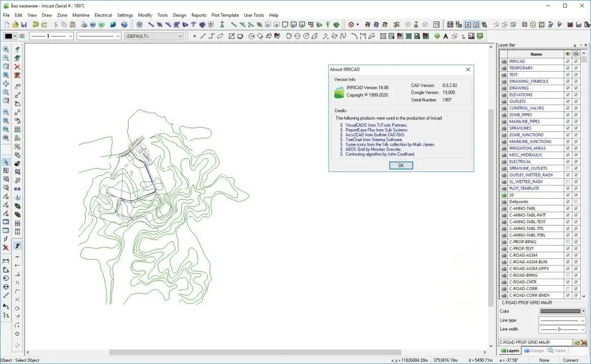Open the Reports menu
This screenshot has height=364, width=591.
pyautogui.click(x=199, y=15)
